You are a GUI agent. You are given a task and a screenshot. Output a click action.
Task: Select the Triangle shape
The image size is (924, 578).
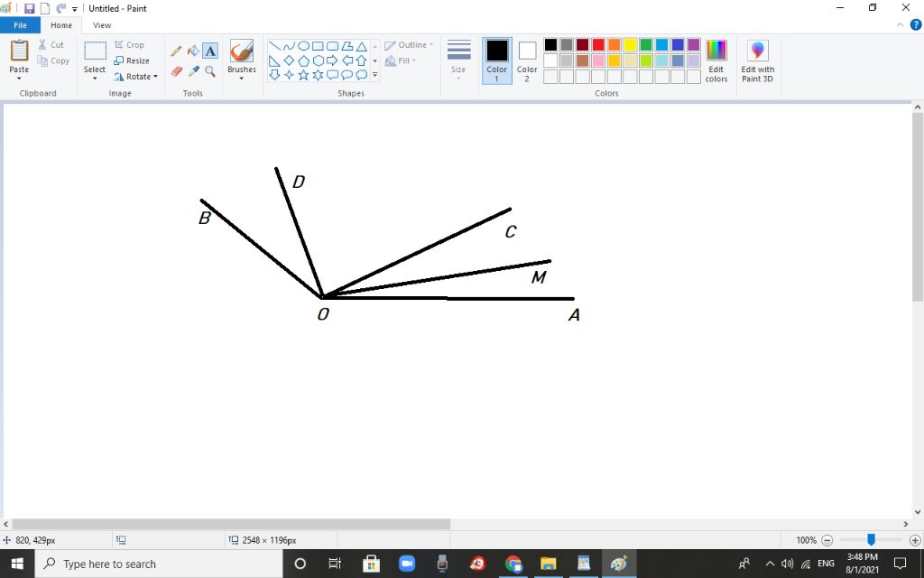click(x=361, y=46)
